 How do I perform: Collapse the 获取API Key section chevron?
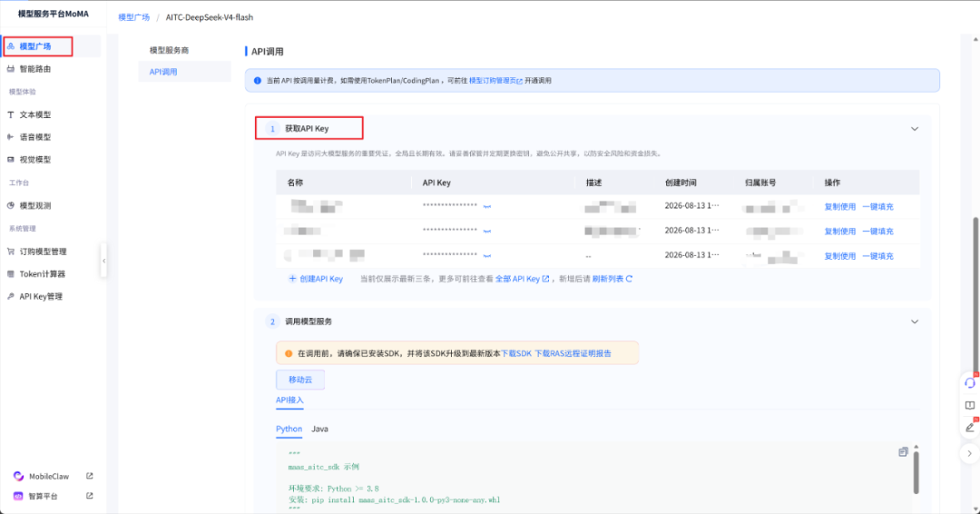pyautogui.click(x=915, y=129)
